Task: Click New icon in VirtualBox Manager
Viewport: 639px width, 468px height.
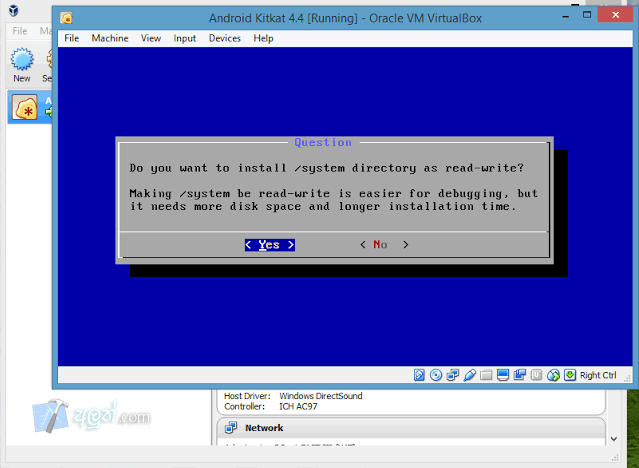Action: [x=22, y=59]
